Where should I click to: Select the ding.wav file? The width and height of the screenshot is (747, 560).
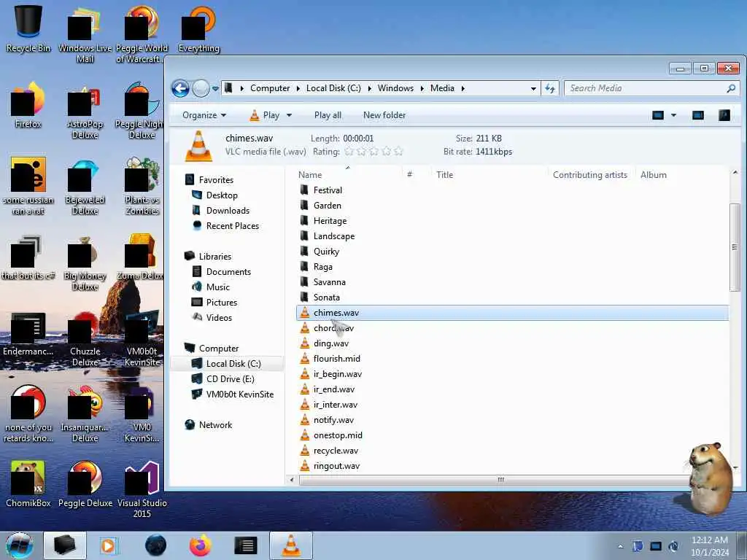point(330,343)
